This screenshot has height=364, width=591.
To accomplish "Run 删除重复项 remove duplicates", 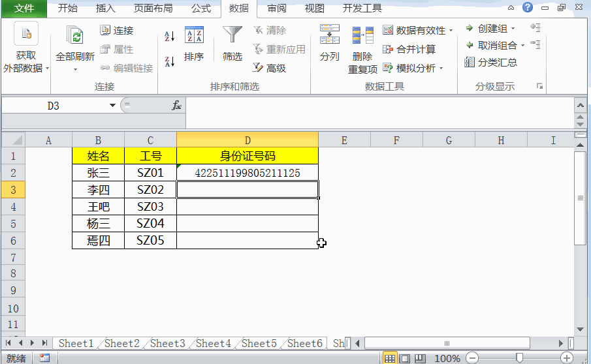I will (362, 49).
